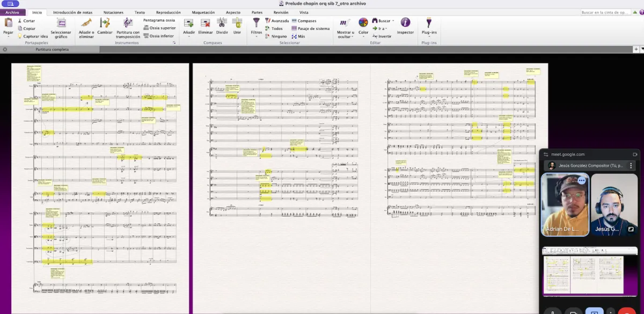Close the Partitura completa tab

(x=4, y=49)
